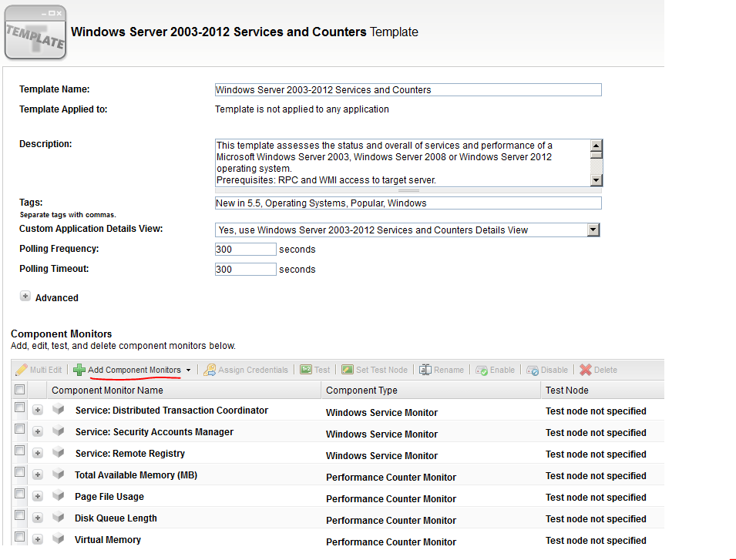
Task: Click the Enable toolbar icon
Action: (x=482, y=370)
